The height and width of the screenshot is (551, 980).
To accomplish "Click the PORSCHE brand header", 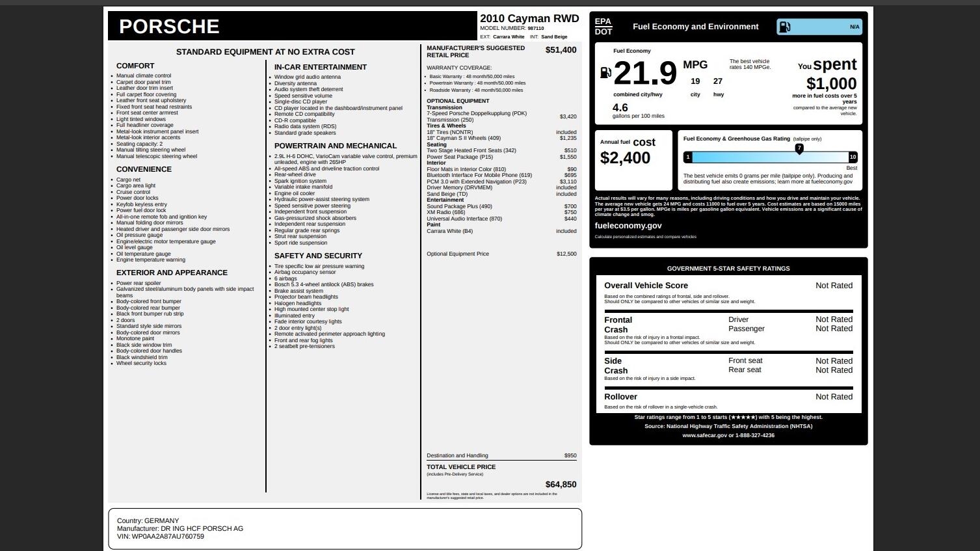I will click(169, 27).
